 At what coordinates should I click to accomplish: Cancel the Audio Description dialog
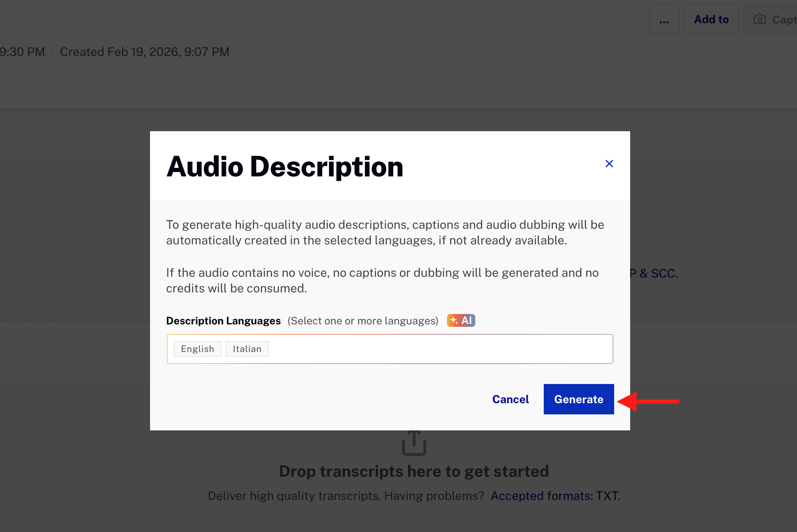[x=510, y=399]
